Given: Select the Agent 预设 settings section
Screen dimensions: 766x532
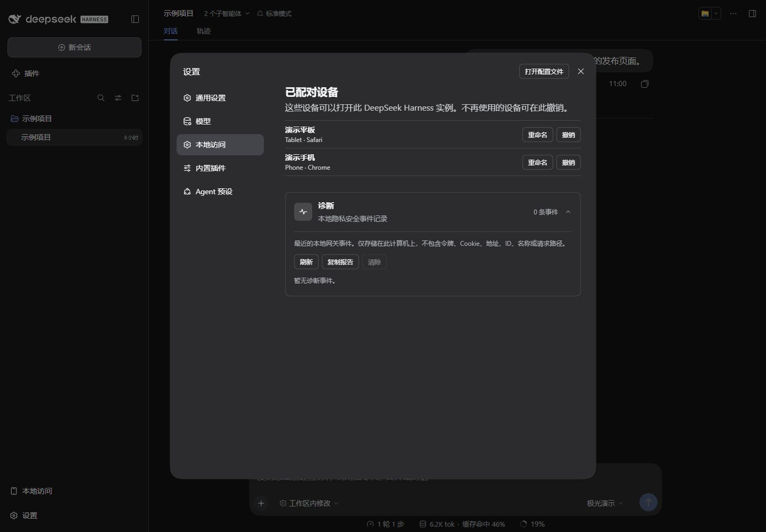Looking at the screenshot, I should (220, 192).
